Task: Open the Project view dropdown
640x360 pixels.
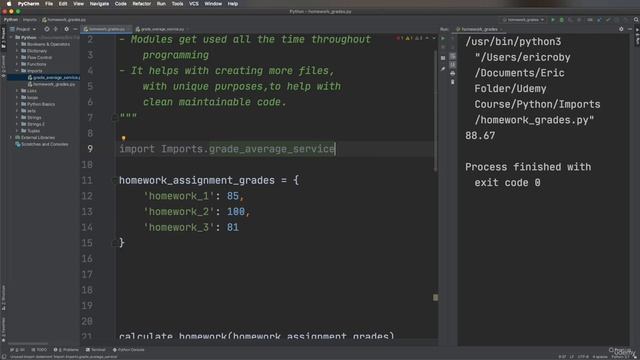Action: (x=23, y=29)
